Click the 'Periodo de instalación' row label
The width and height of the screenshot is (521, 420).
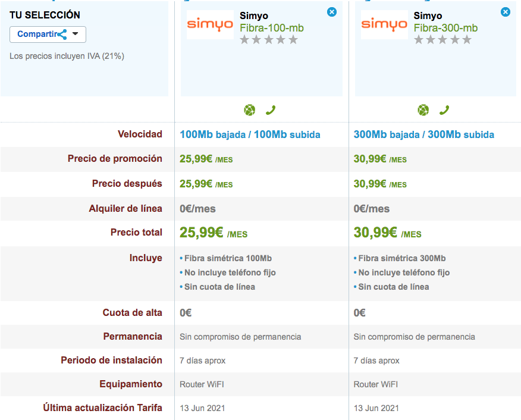pos(111,360)
